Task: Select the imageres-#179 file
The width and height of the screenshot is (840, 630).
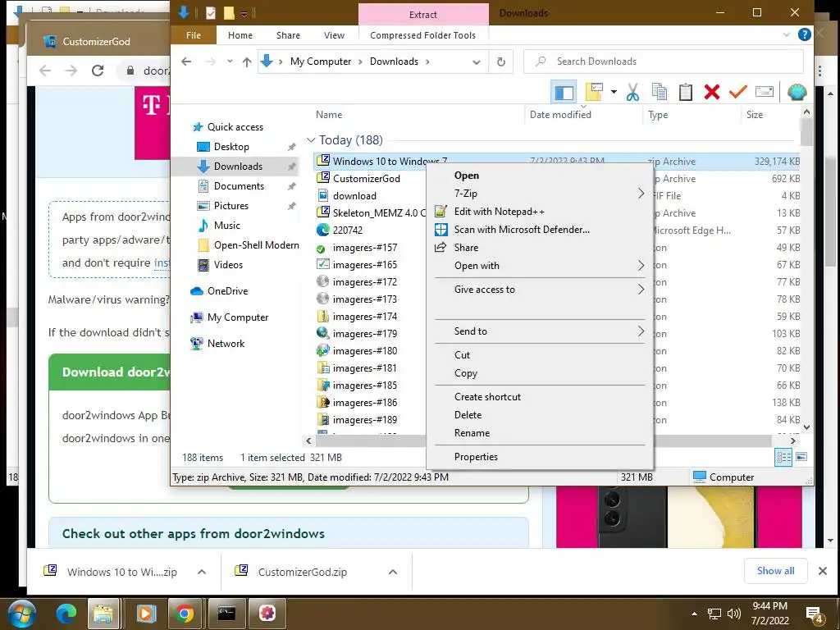Action: [x=365, y=334]
